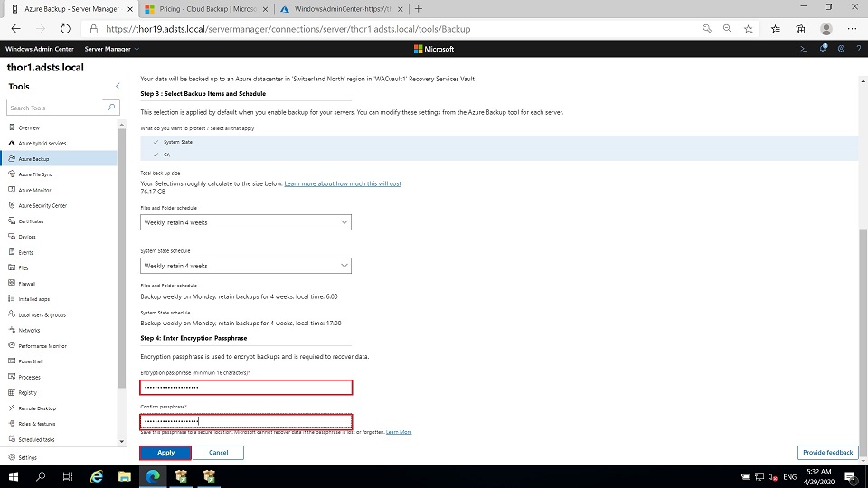The width and height of the screenshot is (868, 488).
Task: Open taskbar search
Action: click(41, 477)
